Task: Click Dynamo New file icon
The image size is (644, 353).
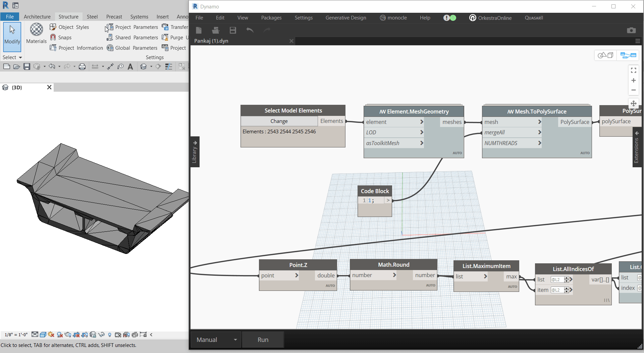Action: click(x=199, y=30)
